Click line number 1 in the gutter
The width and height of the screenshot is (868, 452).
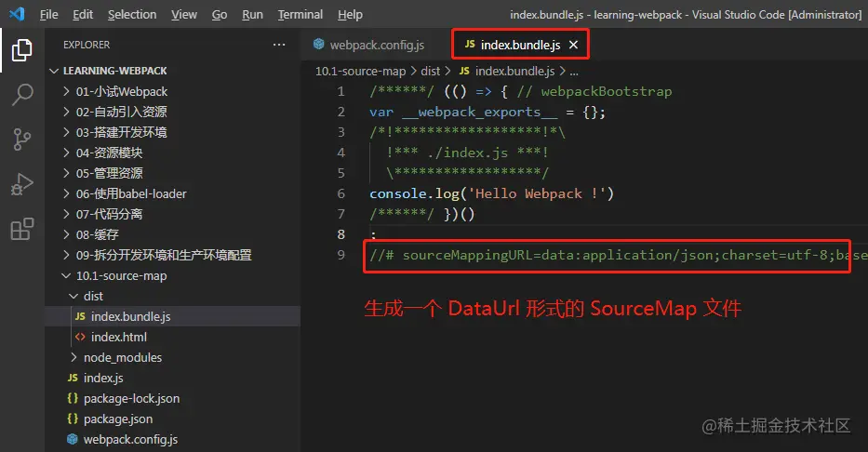341,91
